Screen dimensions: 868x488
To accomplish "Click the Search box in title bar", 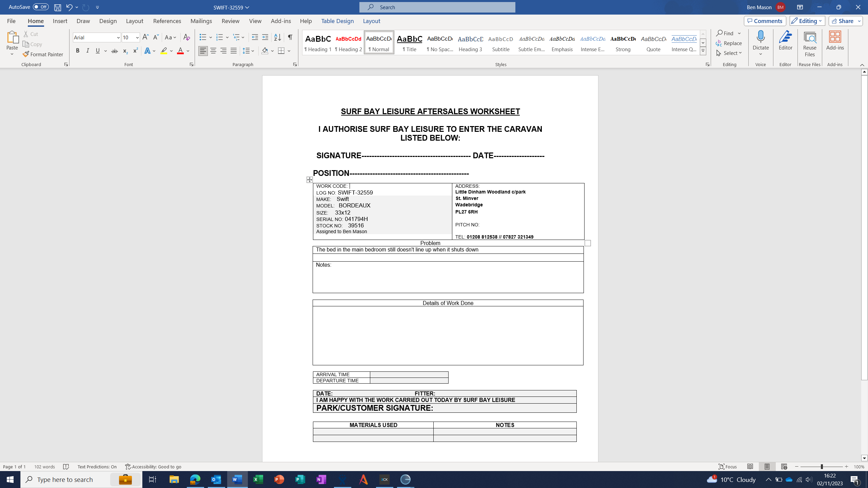I will (x=437, y=7).
